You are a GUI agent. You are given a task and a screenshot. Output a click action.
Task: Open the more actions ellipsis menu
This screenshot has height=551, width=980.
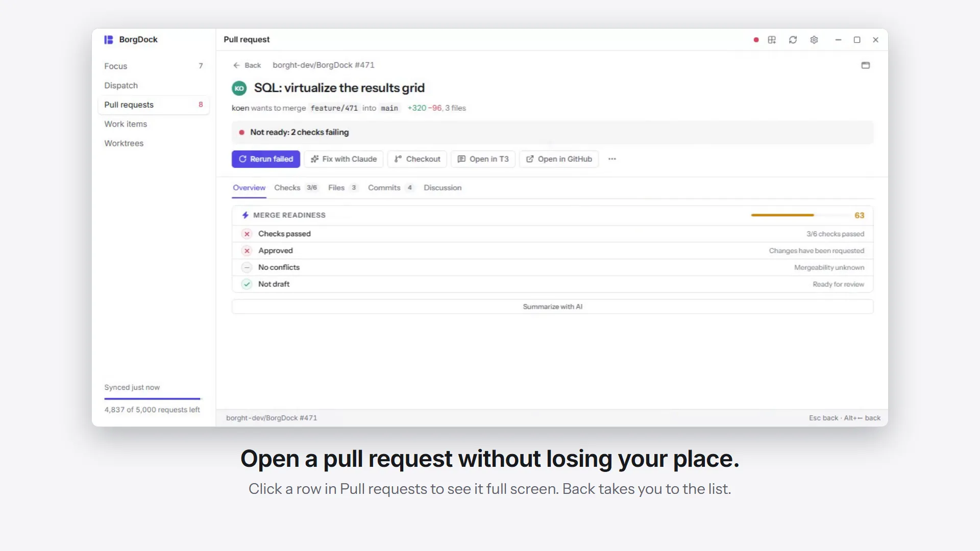pyautogui.click(x=612, y=159)
